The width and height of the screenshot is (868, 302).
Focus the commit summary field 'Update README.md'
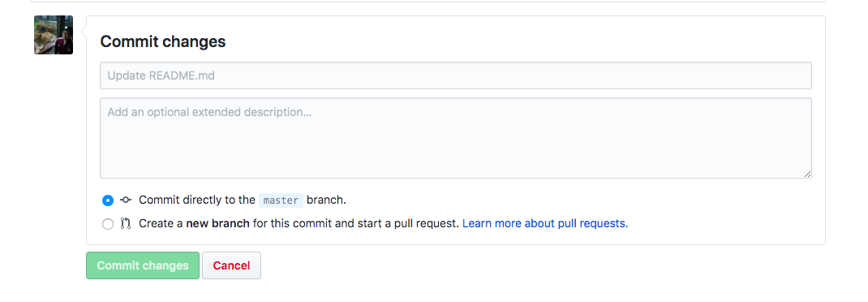pyautogui.click(x=456, y=76)
